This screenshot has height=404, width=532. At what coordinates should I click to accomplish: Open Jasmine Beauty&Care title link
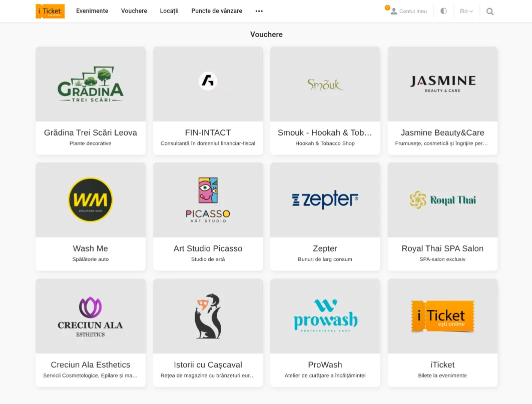(442, 132)
